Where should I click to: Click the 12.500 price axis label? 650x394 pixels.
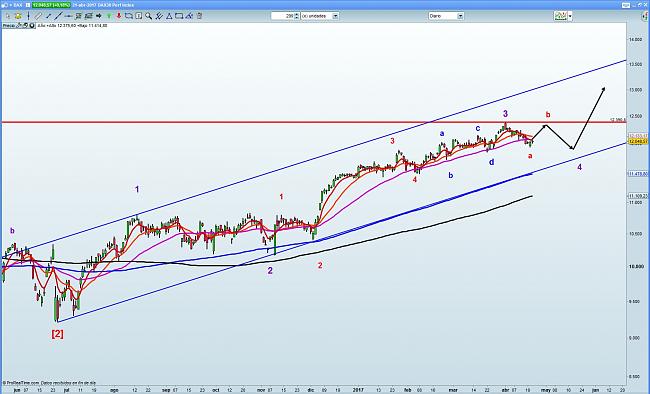(x=635, y=116)
